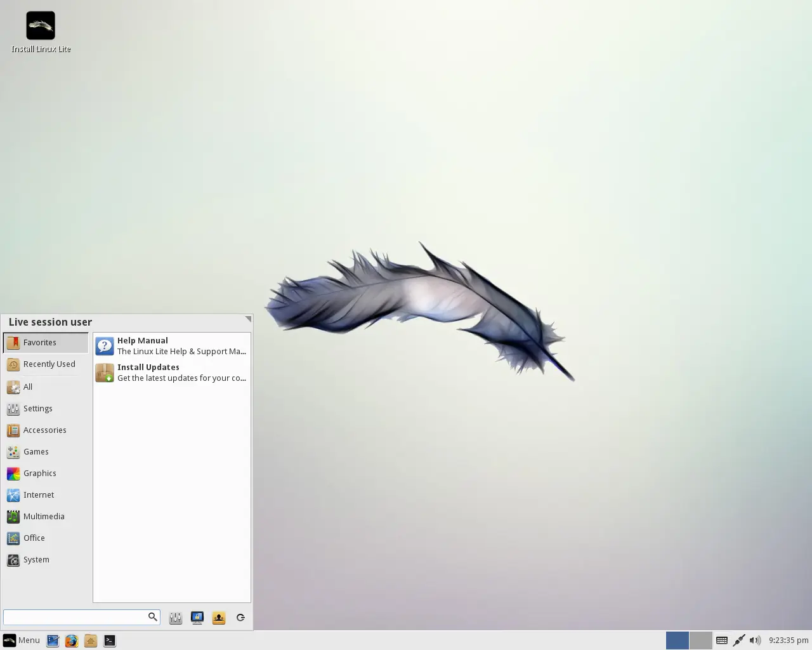Screen dimensions: 812x650
Task: Show the All applications category
Action: [46, 387]
